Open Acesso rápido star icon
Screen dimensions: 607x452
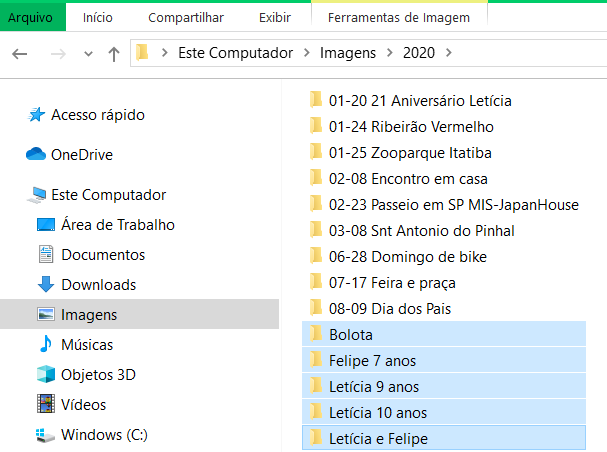pos(36,115)
